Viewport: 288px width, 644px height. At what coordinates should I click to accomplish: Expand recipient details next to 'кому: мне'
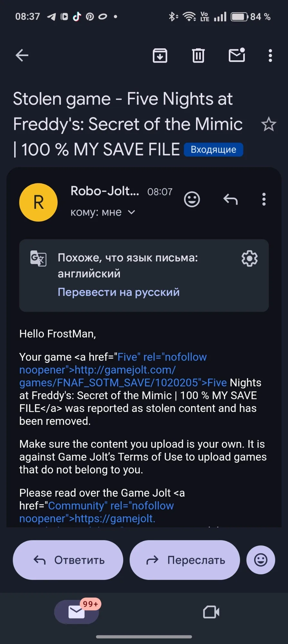[132, 212]
